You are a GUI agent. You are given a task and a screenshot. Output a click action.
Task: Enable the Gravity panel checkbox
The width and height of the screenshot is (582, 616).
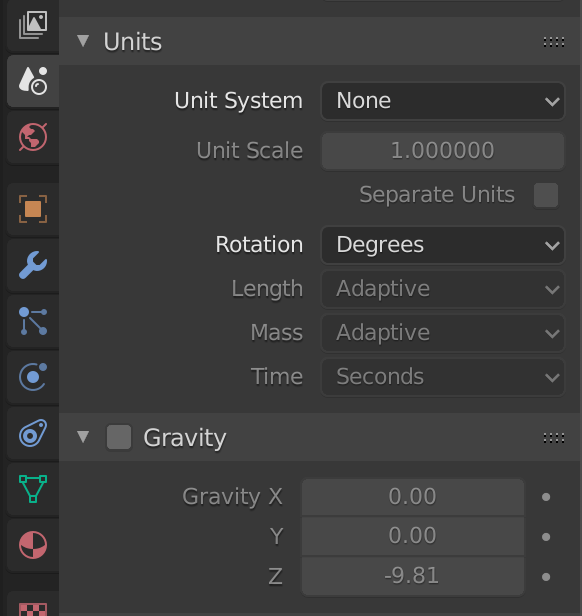[119, 437]
